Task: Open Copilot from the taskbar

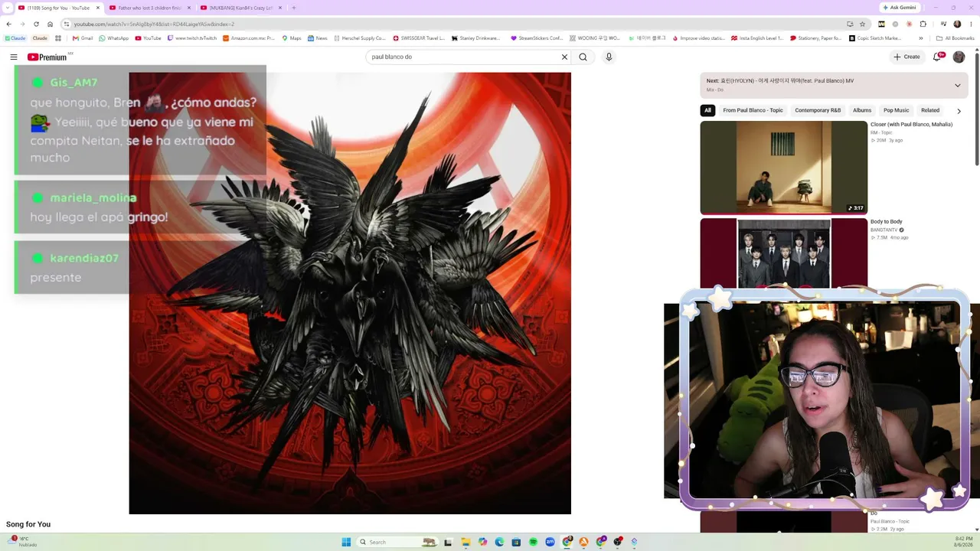Action: pos(482,542)
